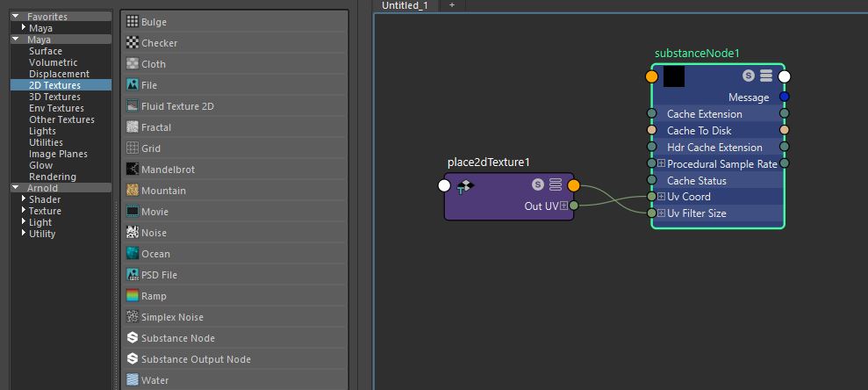This screenshot has width=868, height=390.
Task: Click the Water texture icon
Action: coord(133,380)
